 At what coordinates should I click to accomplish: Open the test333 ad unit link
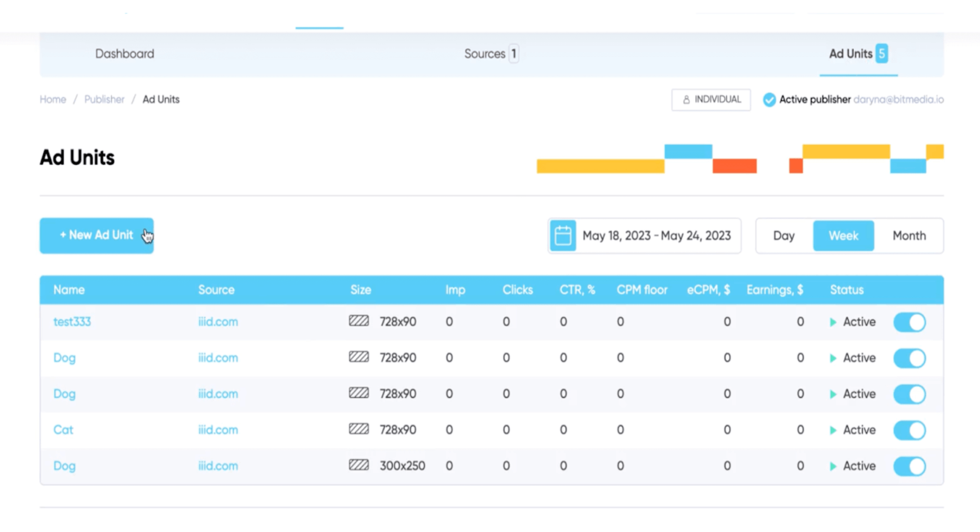click(72, 322)
